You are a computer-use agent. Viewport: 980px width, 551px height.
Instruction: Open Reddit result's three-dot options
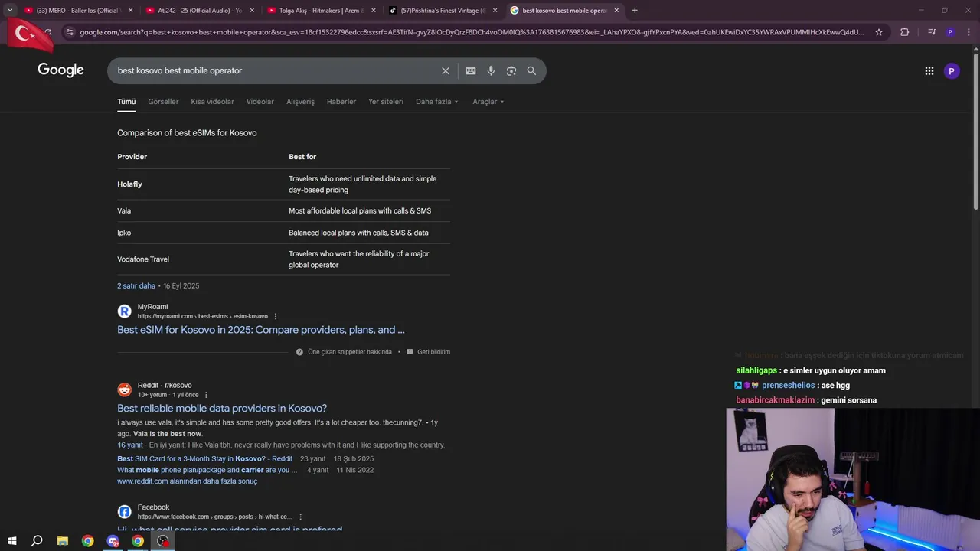pos(206,395)
